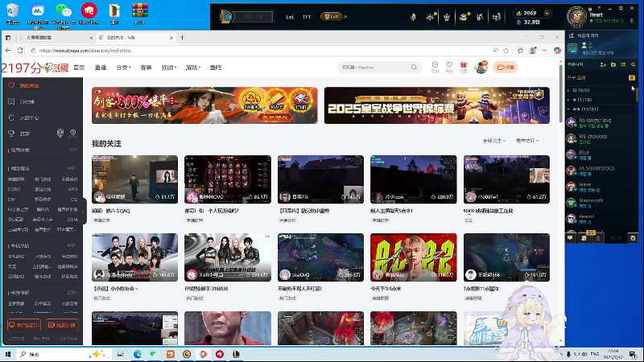The image size is (644, 362).
Task: Go back in the Edge browser
Action: 8,51
